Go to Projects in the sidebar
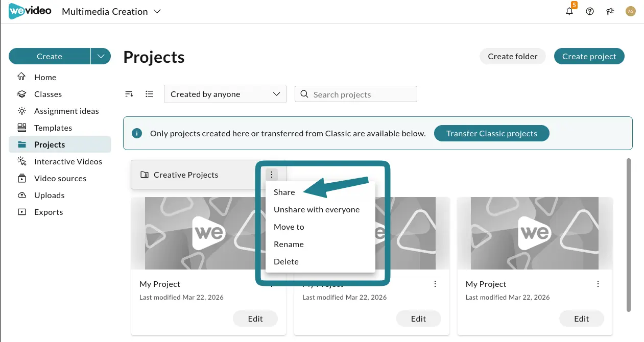This screenshot has width=644, height=342. tap(60, 144)
